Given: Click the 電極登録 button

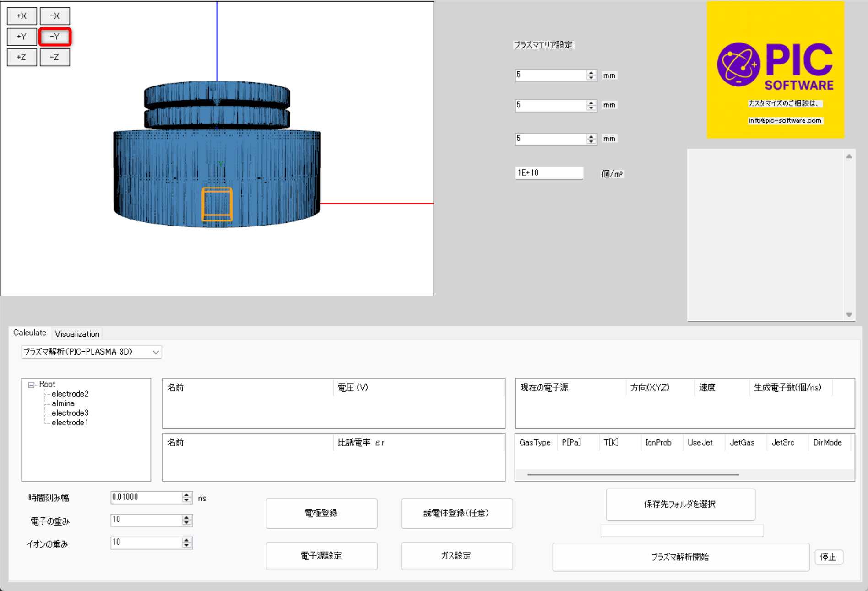Looking at the screenshot, I should coord(321,513).
